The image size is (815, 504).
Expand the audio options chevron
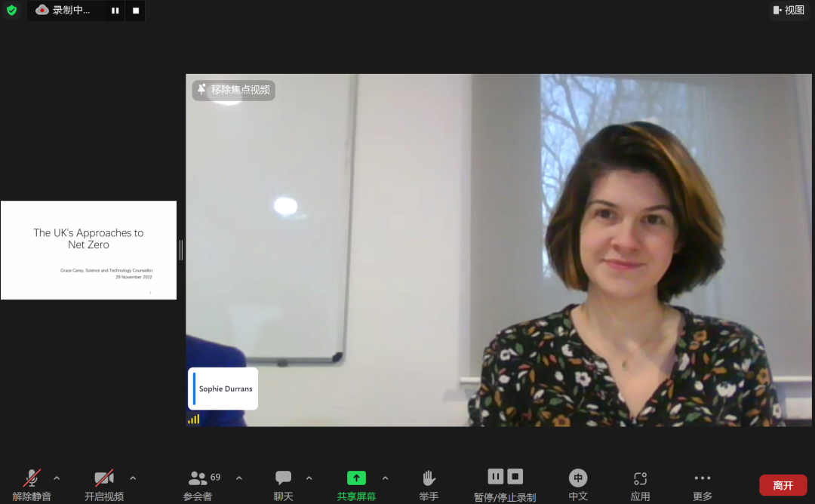click(57, 478)
